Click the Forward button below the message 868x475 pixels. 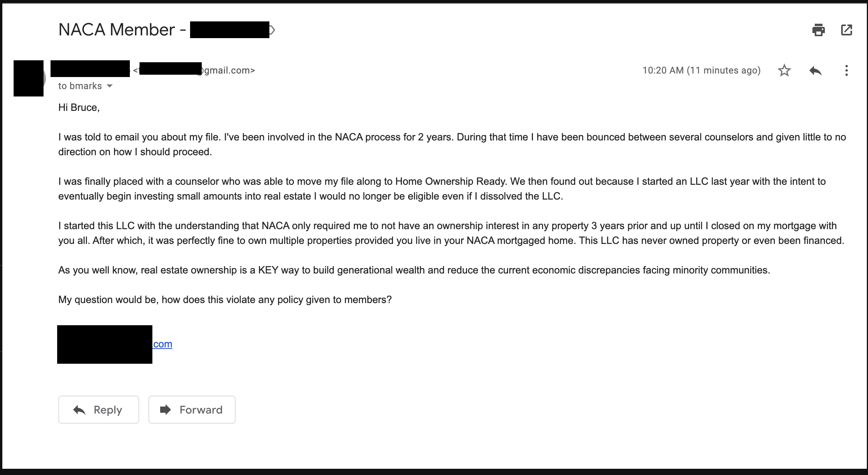(x=192, y=410)
